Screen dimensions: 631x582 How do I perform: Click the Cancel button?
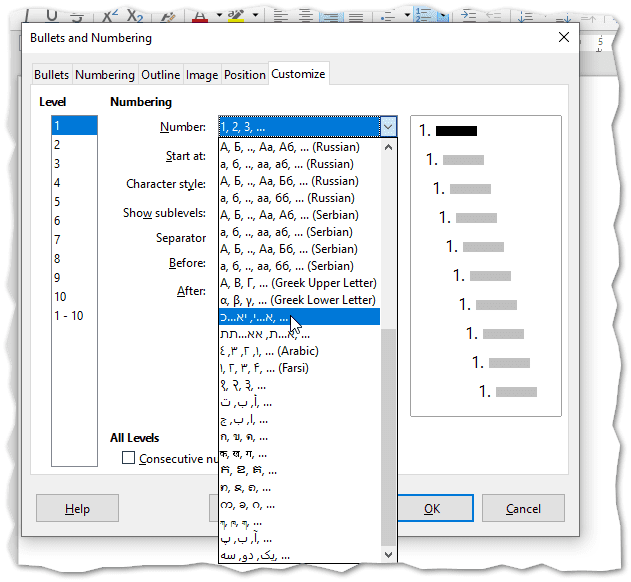(523, 508)
